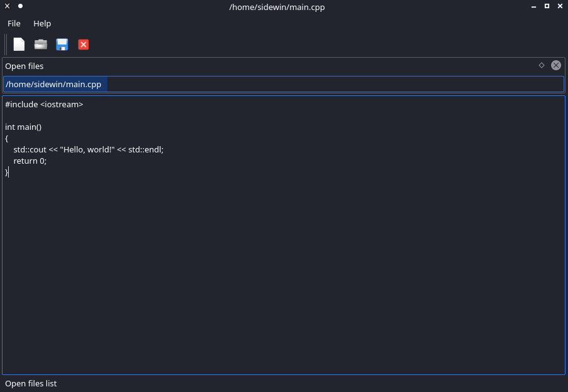Click the opening brace line in editor
Viewport: 568px width, 392px height.
pyautogui.click(x=6, y=138)
